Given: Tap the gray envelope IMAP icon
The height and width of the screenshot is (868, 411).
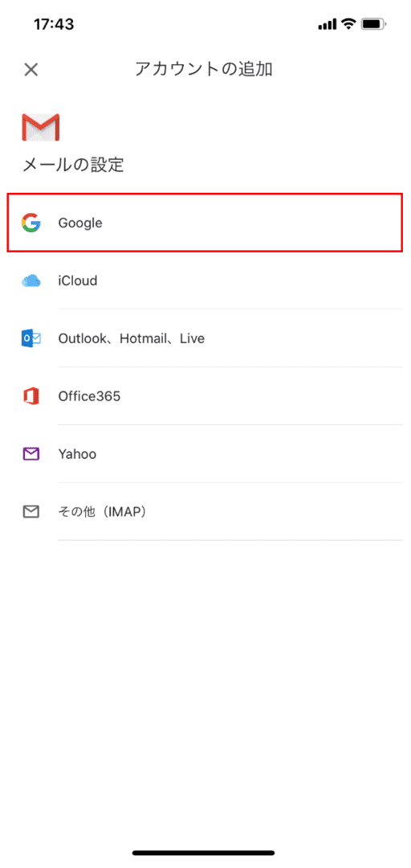Looking at the screenshot, I should tap(31, 512).
